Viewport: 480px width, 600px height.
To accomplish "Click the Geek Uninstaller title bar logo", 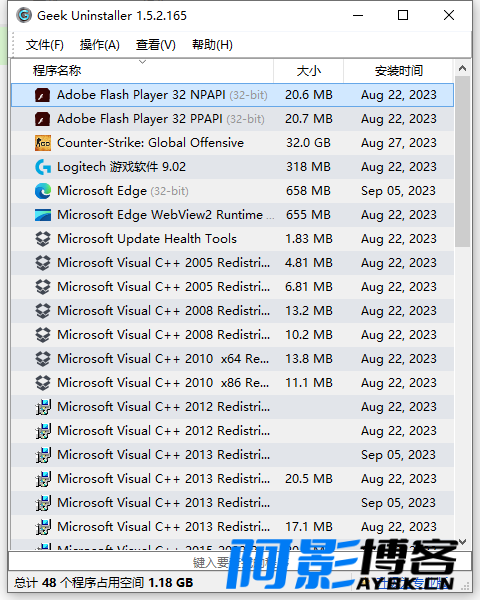I will (24, 16).
